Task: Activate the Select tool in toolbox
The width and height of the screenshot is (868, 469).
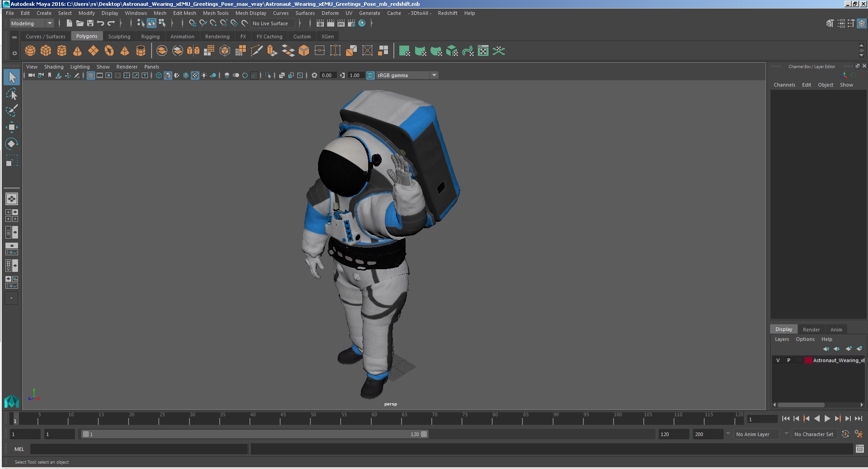Action: click(x=12, y=77)
